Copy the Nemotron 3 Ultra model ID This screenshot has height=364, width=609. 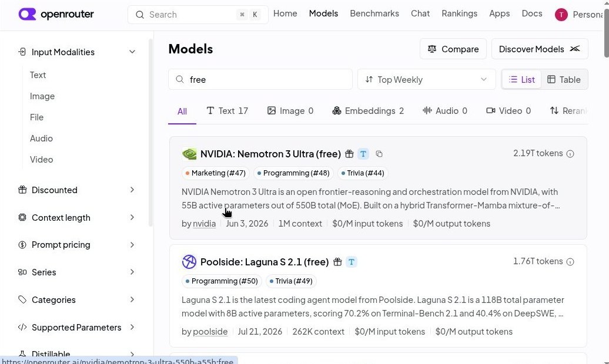coord(379,154)
